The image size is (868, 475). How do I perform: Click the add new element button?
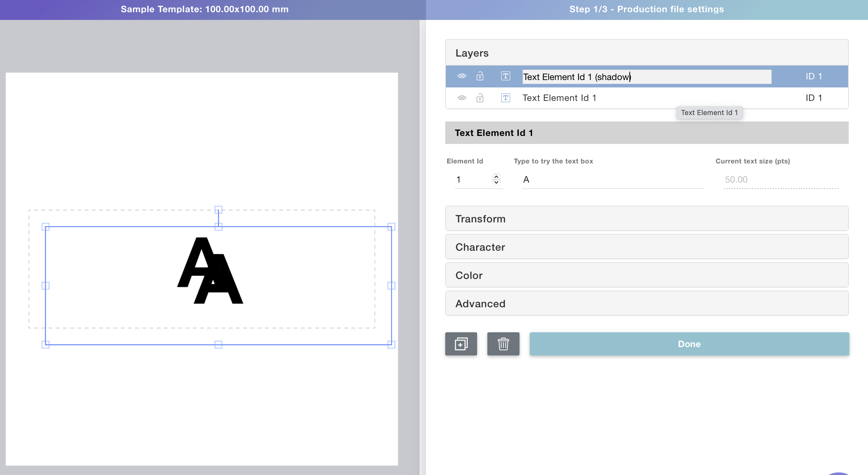tap(461, 343)
